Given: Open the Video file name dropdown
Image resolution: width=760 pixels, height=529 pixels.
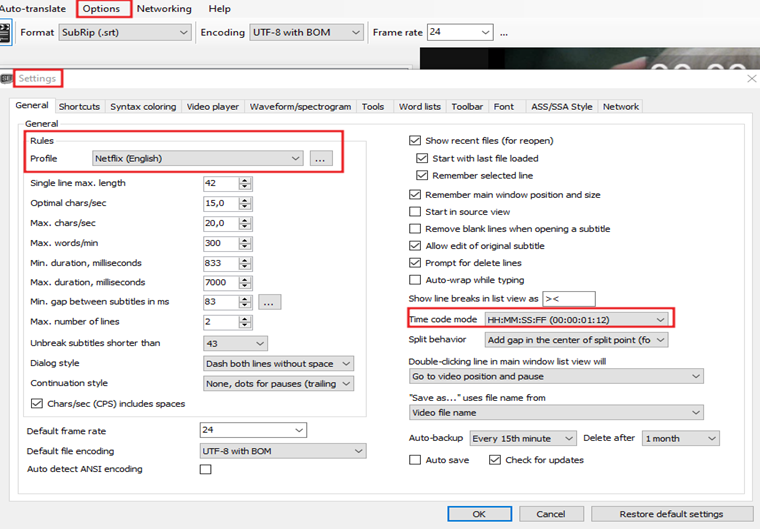Looking at the screenshot, I should point(556,413).
